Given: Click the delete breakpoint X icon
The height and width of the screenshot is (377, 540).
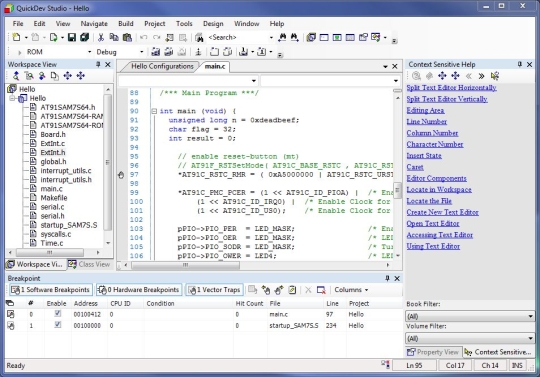Looking at the screenshot, I should pyautogui.click(x=308, y=290).
